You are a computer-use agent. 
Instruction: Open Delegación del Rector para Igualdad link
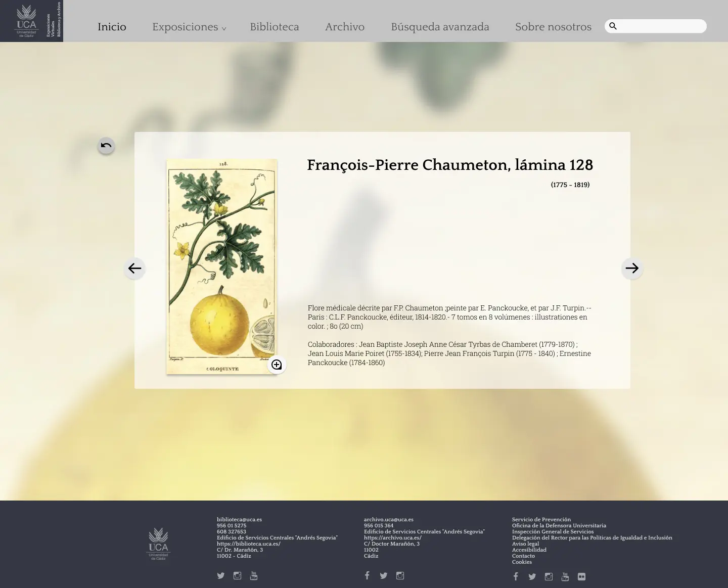tap(592, 537)
